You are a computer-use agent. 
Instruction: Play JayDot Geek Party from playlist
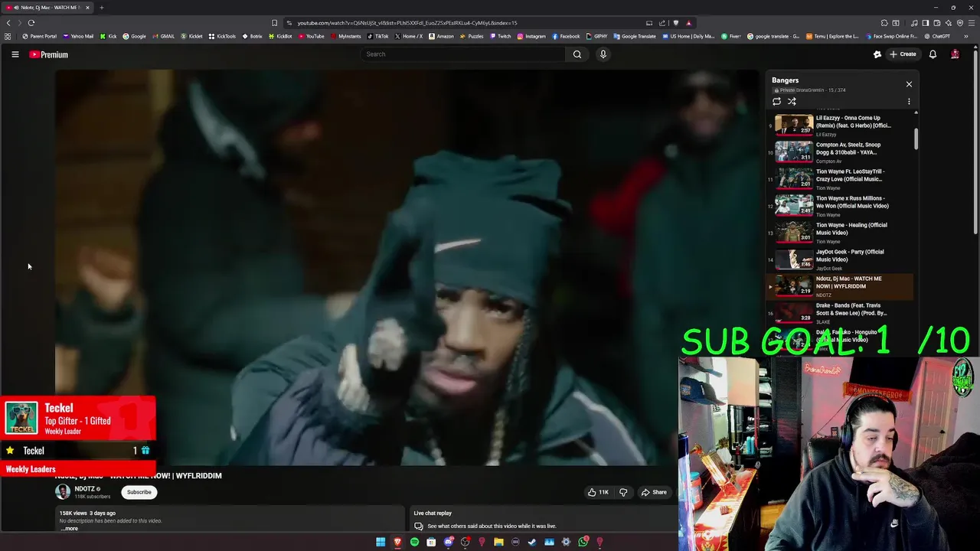tap(840, 259)
